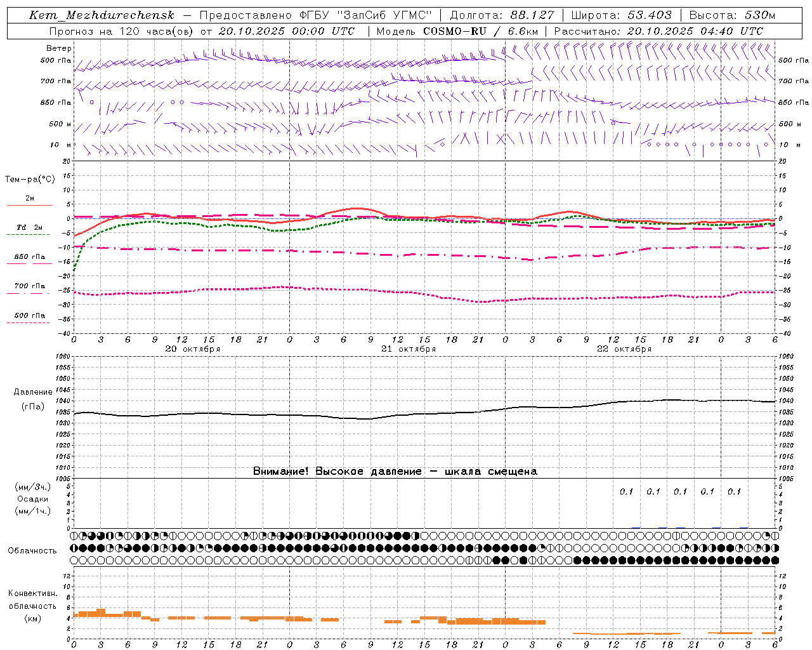Click the Конвективн. облачность panel label
Image resolution: width=812 pixels, height=650 pixels.
[x=33, y=600]
